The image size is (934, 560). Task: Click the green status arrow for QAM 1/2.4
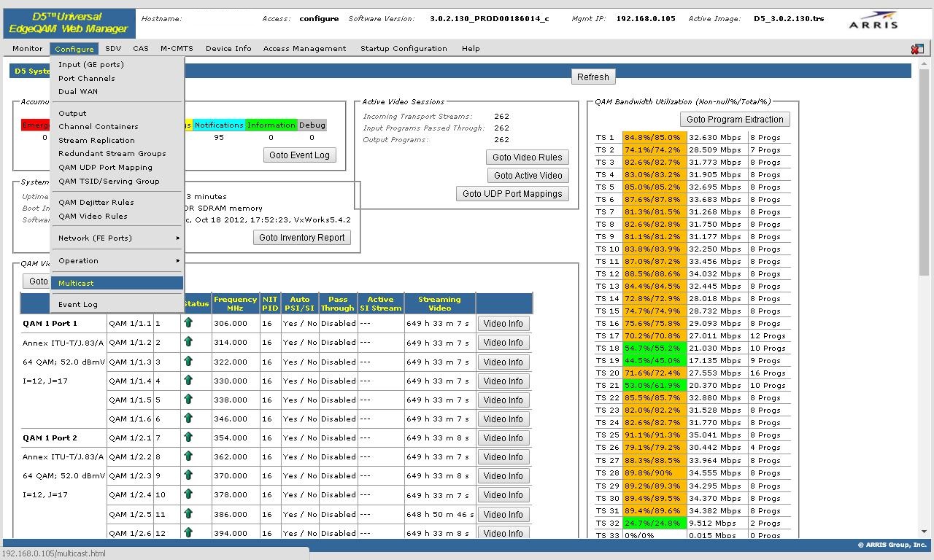[188, 494]
